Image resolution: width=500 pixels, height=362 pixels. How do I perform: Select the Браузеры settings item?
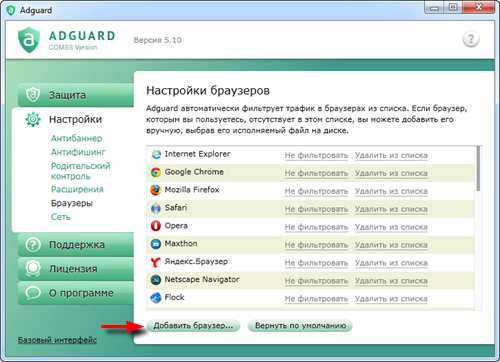tap(72, 203)
